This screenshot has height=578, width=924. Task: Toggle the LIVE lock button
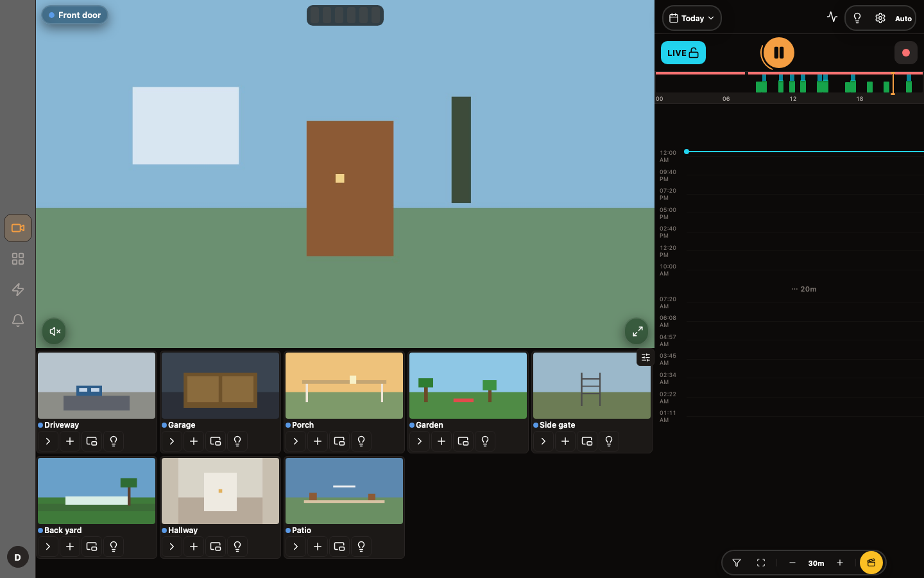[683, 53]
